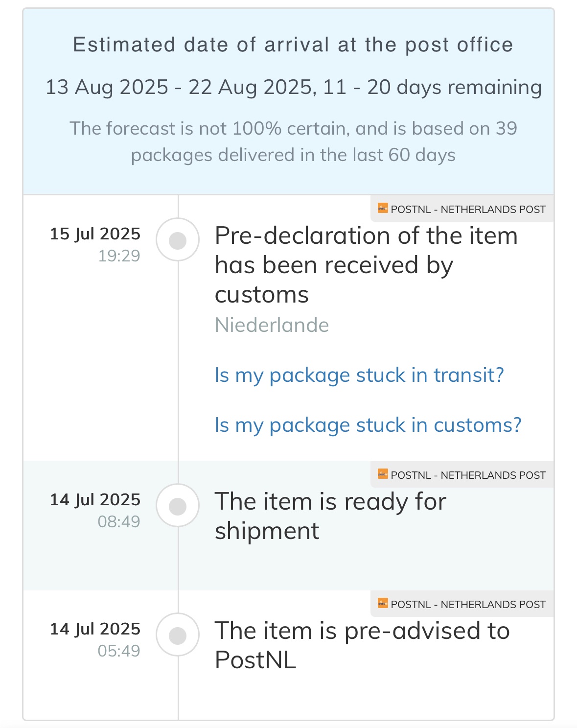Click carrier label above customs pre-declaration event

pyautogui.click(x=467, y=209)
